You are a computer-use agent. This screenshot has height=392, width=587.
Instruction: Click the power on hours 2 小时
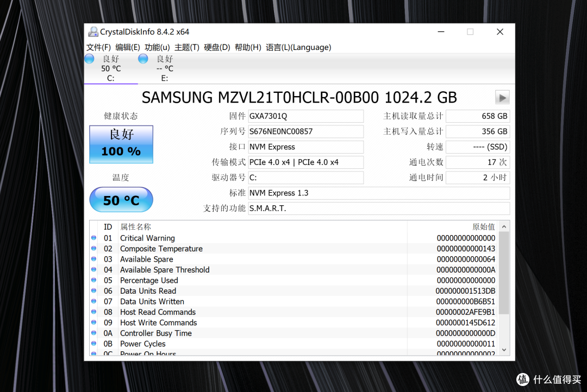(x=478, y=178)
